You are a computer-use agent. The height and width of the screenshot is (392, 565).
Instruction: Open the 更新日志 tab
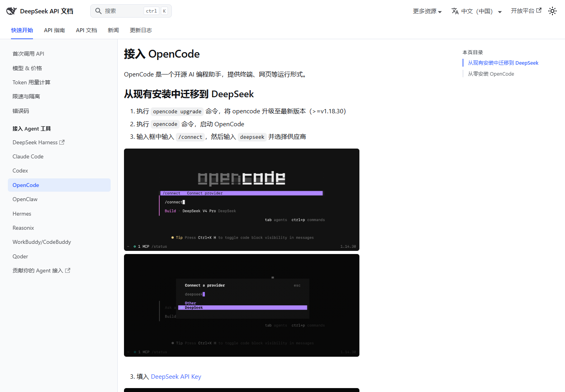(141, 30)
